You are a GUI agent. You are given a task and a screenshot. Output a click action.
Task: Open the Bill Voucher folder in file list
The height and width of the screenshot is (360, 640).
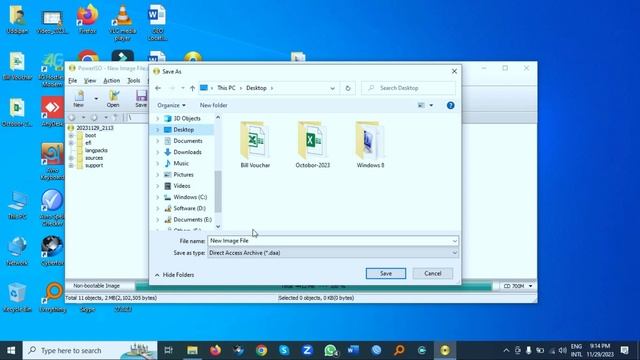(x=255, y=144)
